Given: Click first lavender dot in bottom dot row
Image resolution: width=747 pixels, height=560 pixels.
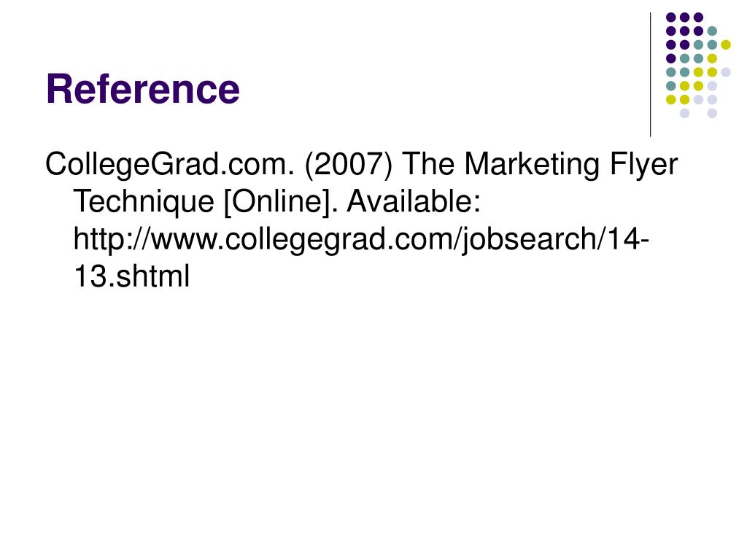Looking at the screenshot, I should pos(684,113).
